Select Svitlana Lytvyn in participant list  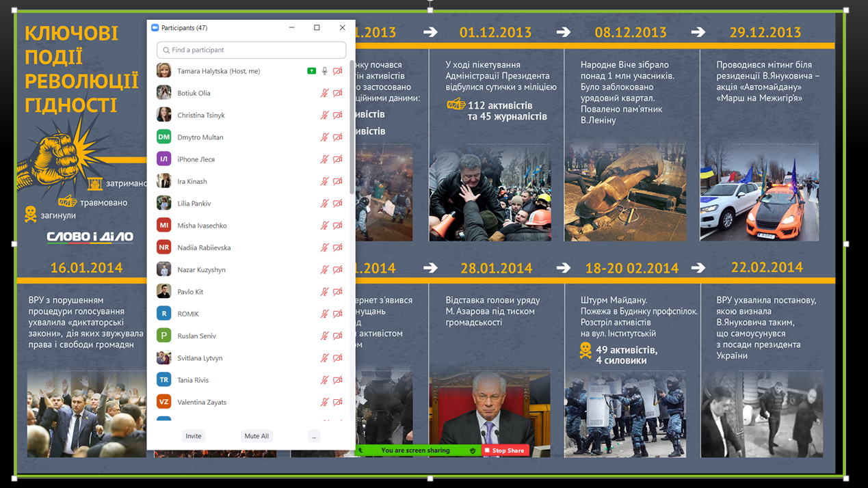click(x=200, y=358)
